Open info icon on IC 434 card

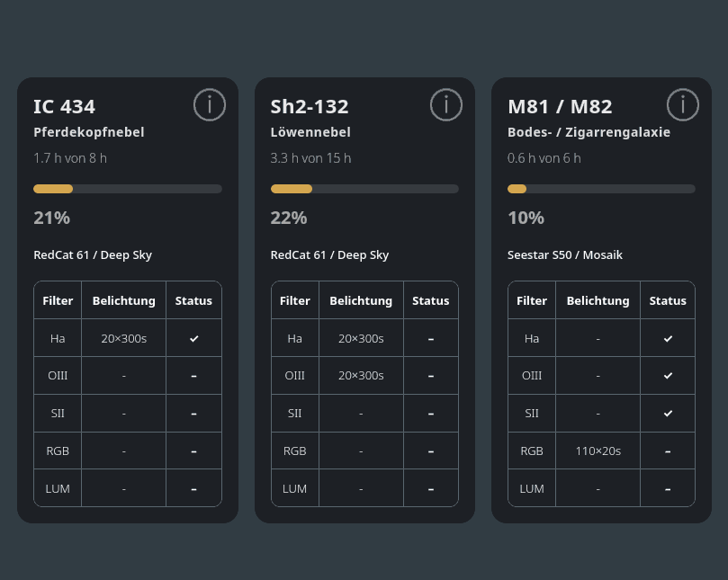[210, 105]
